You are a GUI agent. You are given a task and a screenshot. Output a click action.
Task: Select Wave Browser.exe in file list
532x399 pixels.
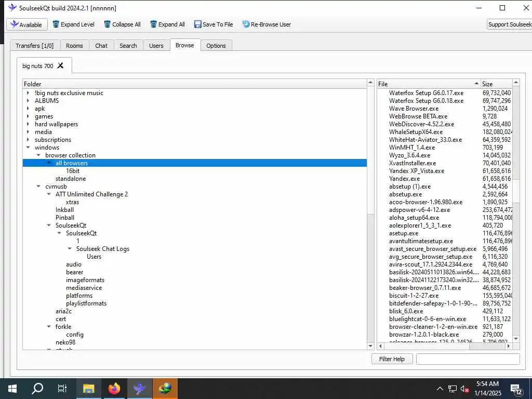[x=414, y=108]
